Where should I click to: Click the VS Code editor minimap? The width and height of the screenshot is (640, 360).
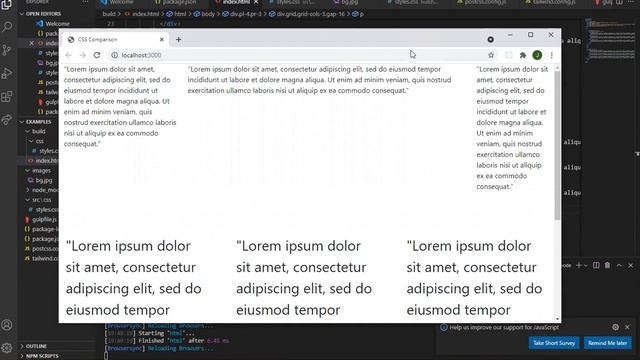coord(610,41)
